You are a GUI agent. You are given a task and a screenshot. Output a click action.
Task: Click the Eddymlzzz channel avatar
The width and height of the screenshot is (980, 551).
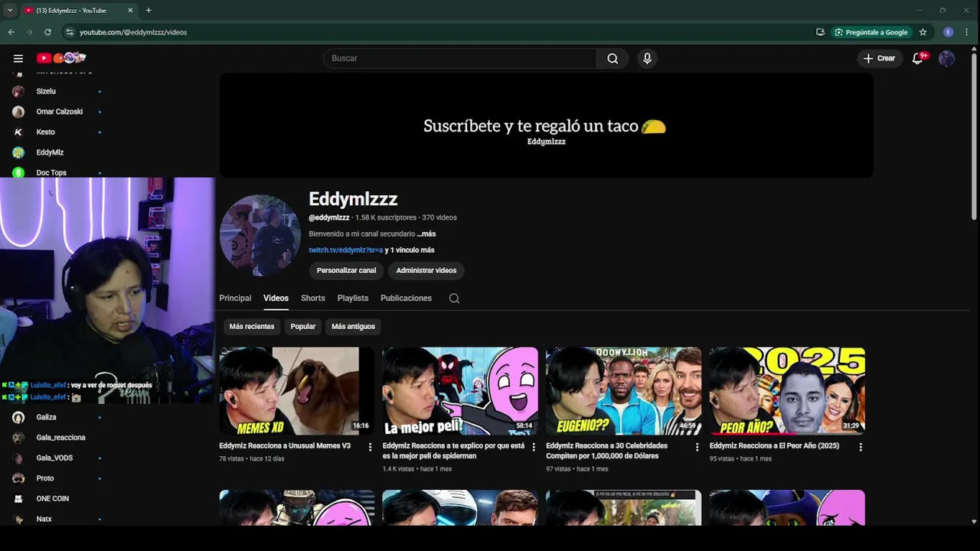[260, 235]
